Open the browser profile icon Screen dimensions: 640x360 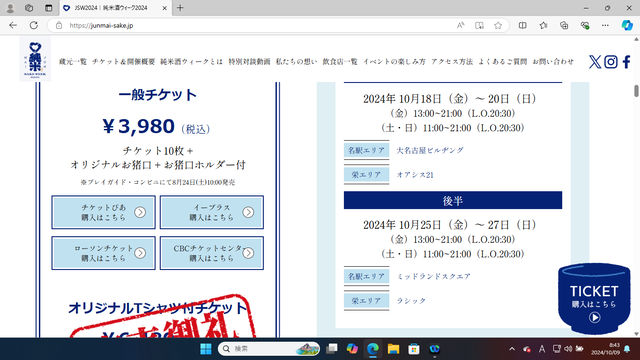(10, 8)
